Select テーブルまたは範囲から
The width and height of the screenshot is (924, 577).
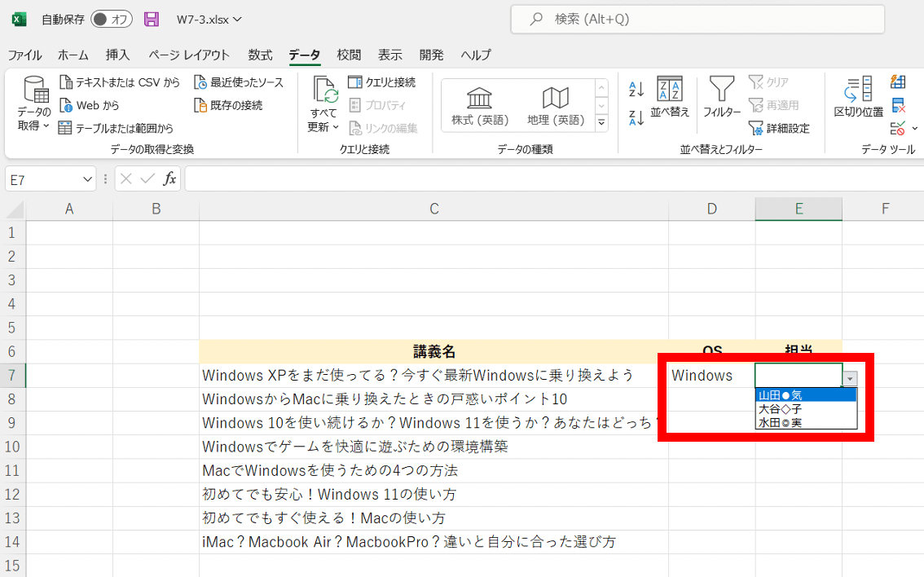(x=116, y=128)
